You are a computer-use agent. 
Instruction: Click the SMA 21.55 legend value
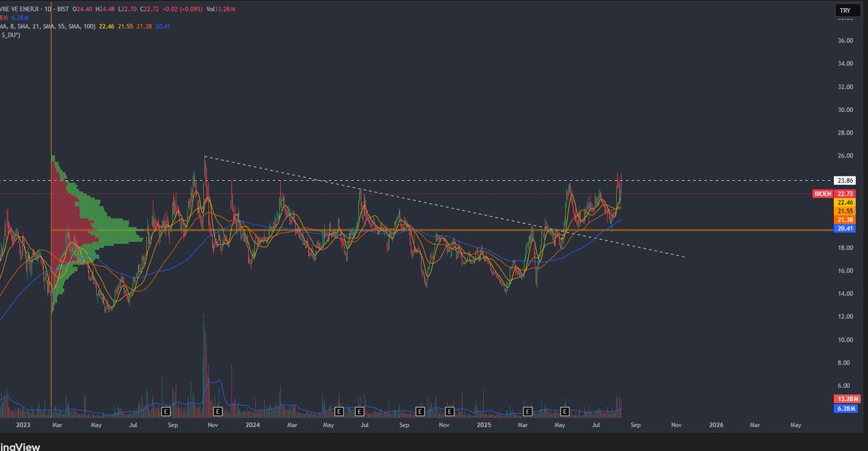click(x=125, y=26)
